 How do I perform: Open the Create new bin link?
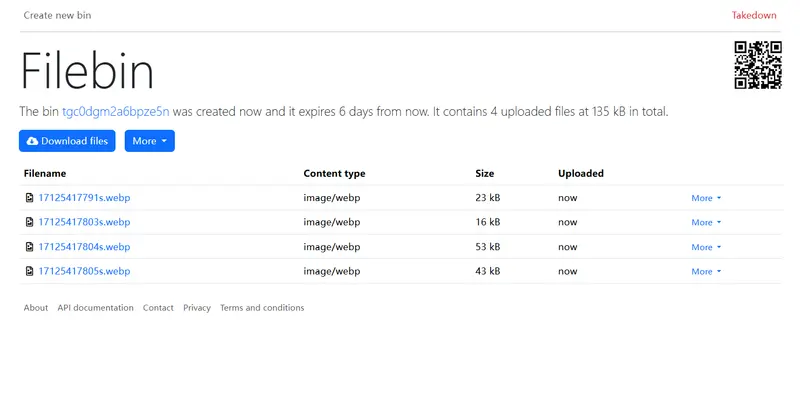[x=57, y=15]
